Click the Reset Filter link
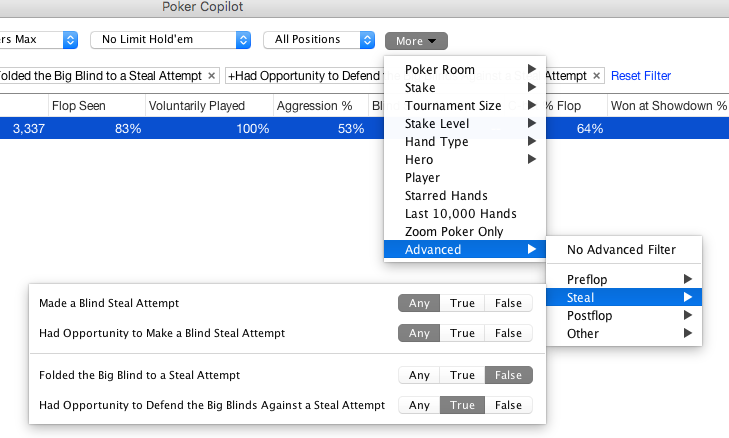Viewport: 729px width, 438px height. pyautogui.click(x=641, y=76)
